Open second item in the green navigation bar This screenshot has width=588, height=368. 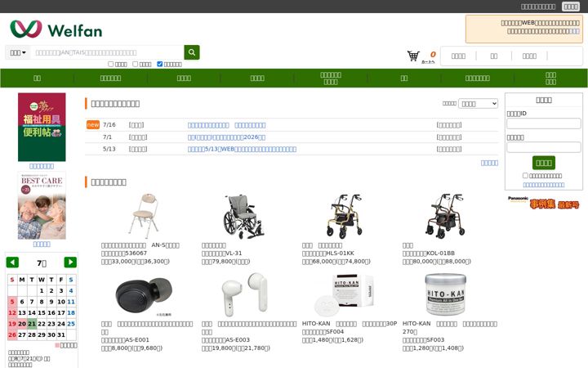(110, 79)
